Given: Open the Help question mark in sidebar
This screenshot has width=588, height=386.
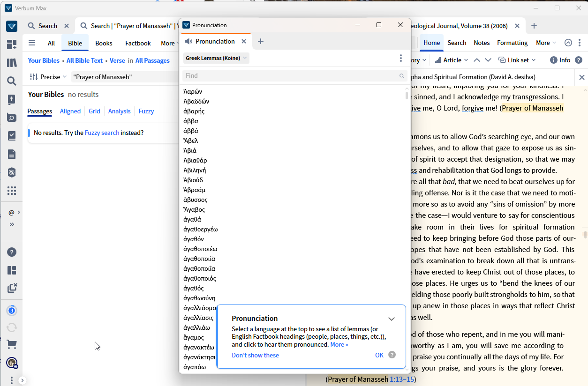Looking at the screenshot, I should pyautogui.click(x=12, y=252).
